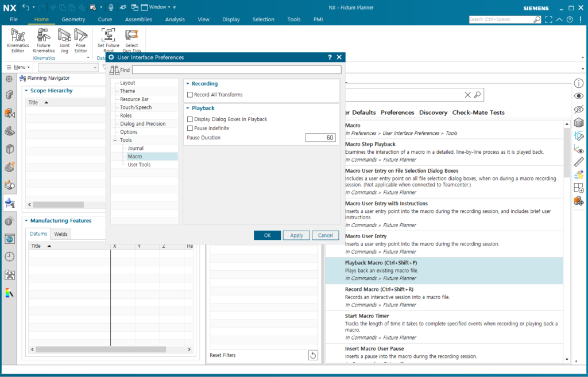Click the binoculars Find icon in dialog
The height and width of the screenshot is (377, 588).
(114, 70)
